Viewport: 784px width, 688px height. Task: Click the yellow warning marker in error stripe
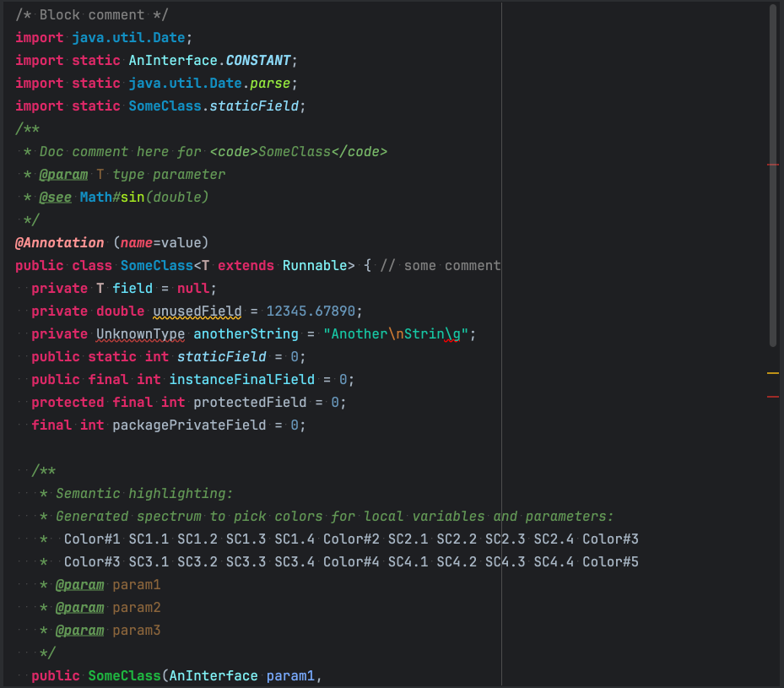coord(772,372)
